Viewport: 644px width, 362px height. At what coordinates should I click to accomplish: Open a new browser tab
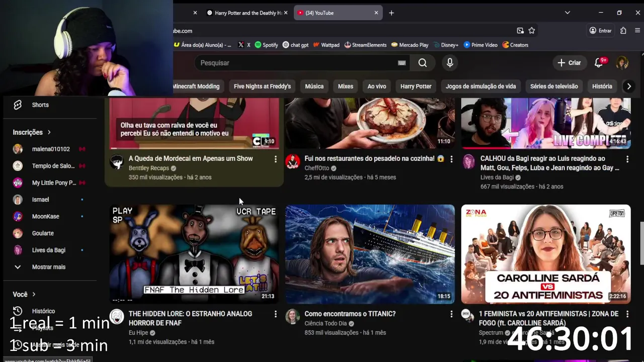pos(391,13)
